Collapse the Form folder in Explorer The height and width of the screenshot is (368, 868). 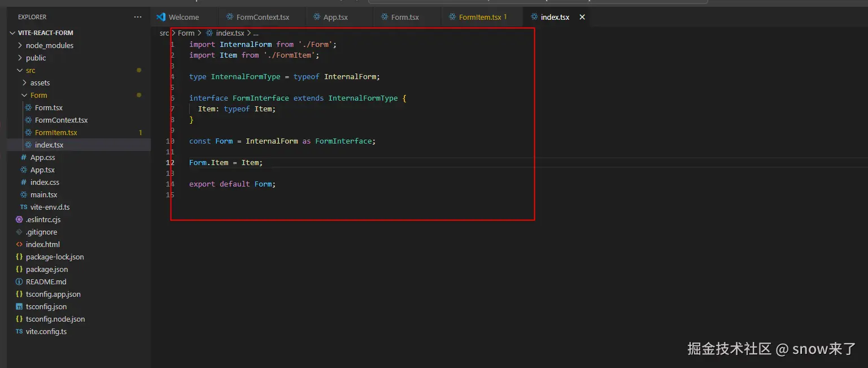(x=25, y=95)
